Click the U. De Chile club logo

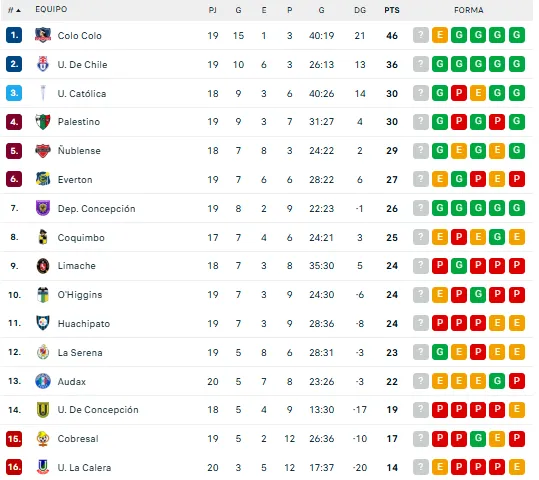pyautogui.click(x=43, y=64)
